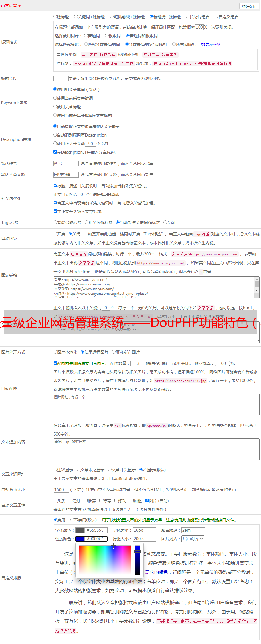
Task: Click the 默认作者 input with 佚名
Action: [x=66, y=164]
